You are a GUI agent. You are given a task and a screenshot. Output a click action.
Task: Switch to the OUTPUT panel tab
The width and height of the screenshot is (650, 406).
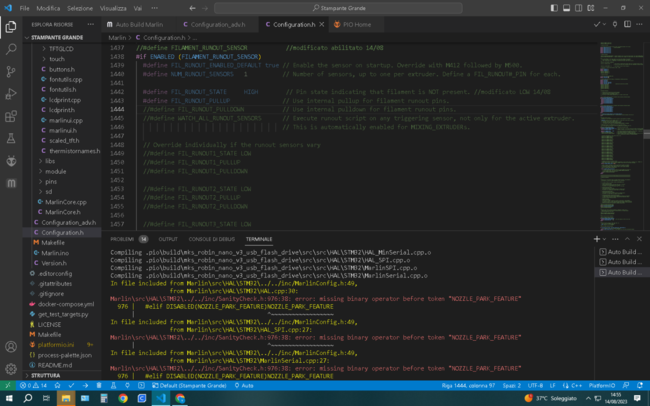pos(168,240)
